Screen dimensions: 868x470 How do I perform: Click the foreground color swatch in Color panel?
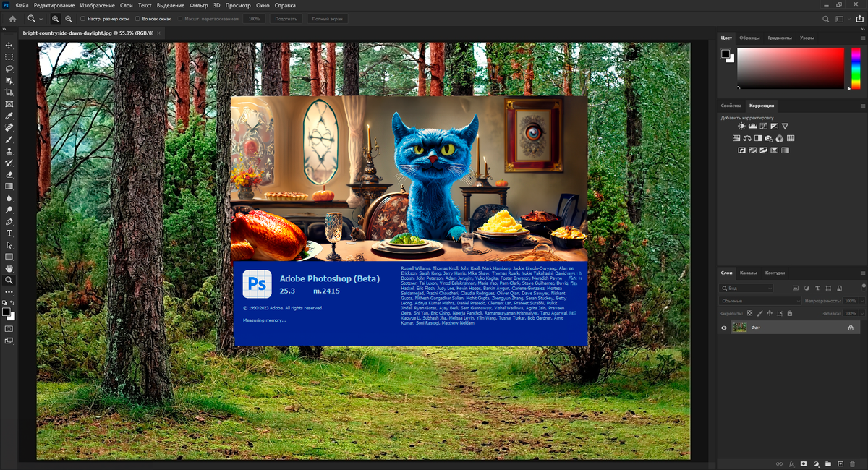[x=725, y=54]
